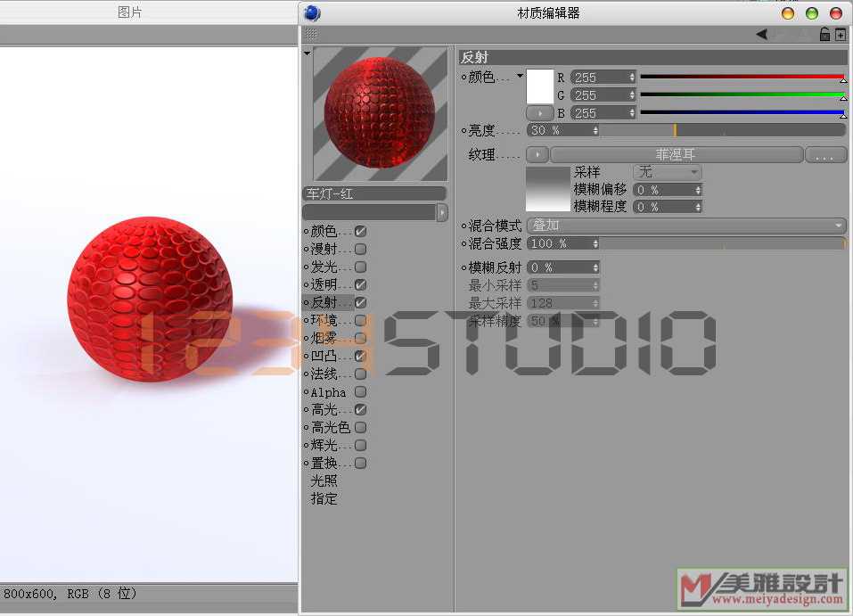Enable the 发光 (Luminance) channel checkbox
This screenshot has width=853, height=616.
click(x=361, y=267)
